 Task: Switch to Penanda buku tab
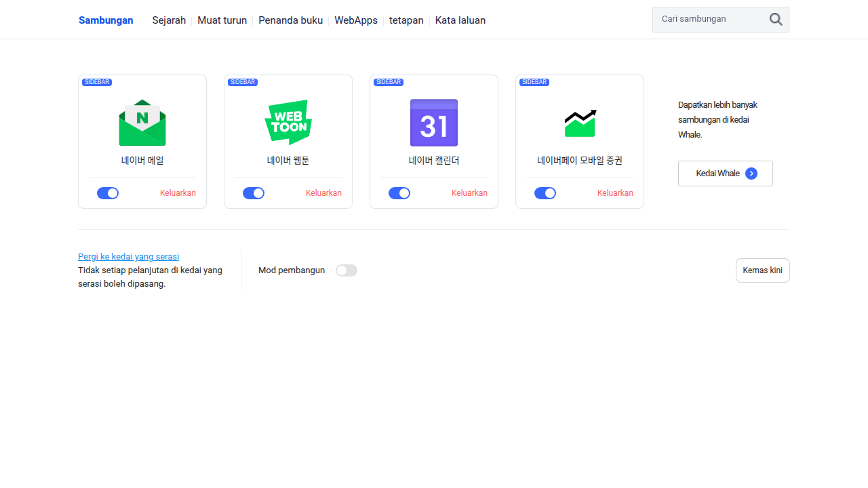[x=291, y=20]
